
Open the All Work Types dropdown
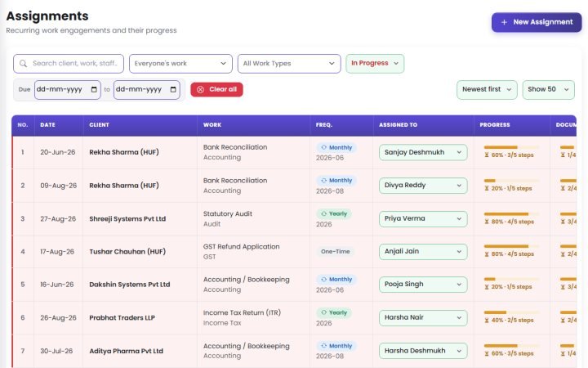tap(289, 64)
